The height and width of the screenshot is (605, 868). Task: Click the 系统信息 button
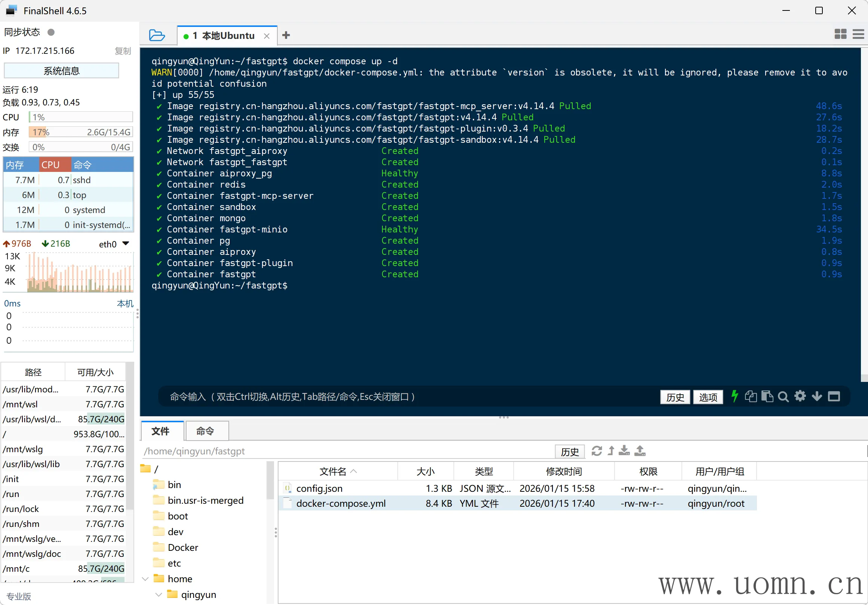coord(61,71)
